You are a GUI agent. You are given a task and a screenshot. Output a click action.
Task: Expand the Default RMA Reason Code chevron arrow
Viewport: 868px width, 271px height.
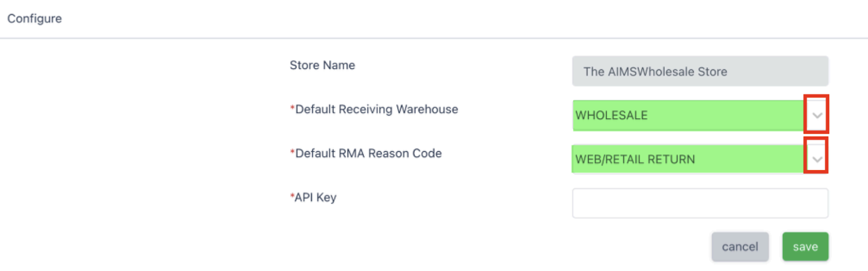point(817,159)
